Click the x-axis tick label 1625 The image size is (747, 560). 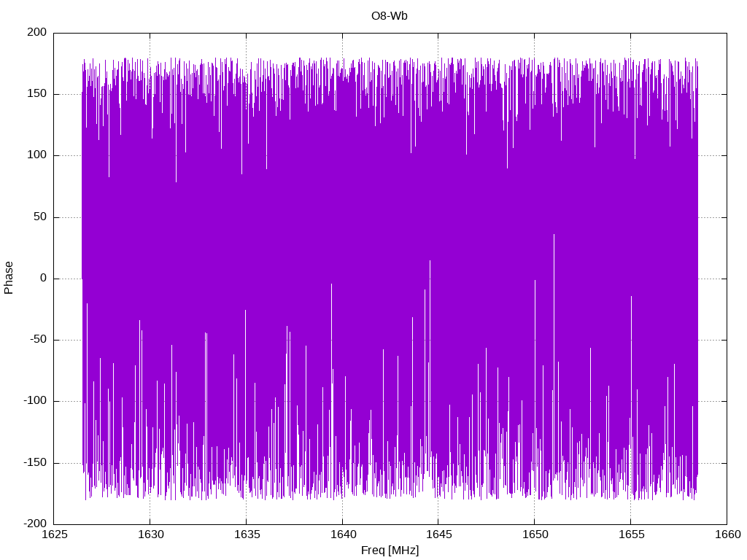[55, 534]
